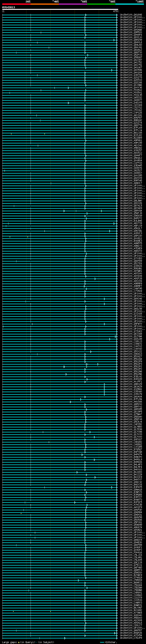Select the UniRef100_Q40164 label
Viewport: 146px width, 644px height.
(x=131, y=72)
